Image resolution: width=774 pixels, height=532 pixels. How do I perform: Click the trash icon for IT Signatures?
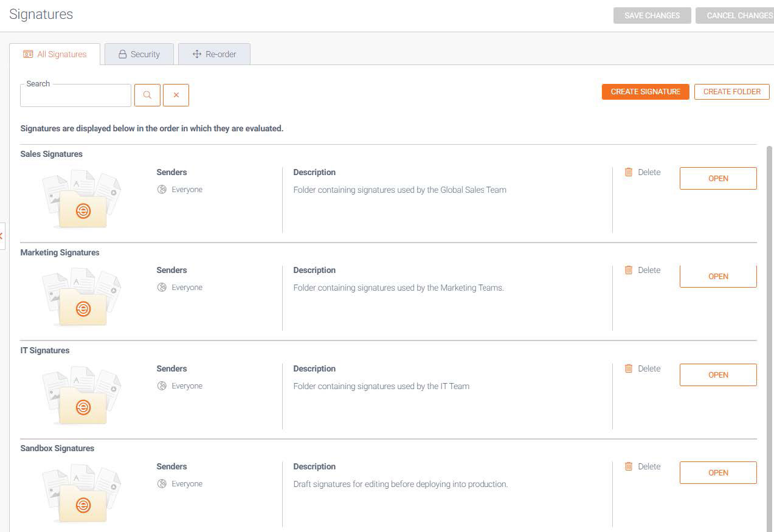click(629, 368)
